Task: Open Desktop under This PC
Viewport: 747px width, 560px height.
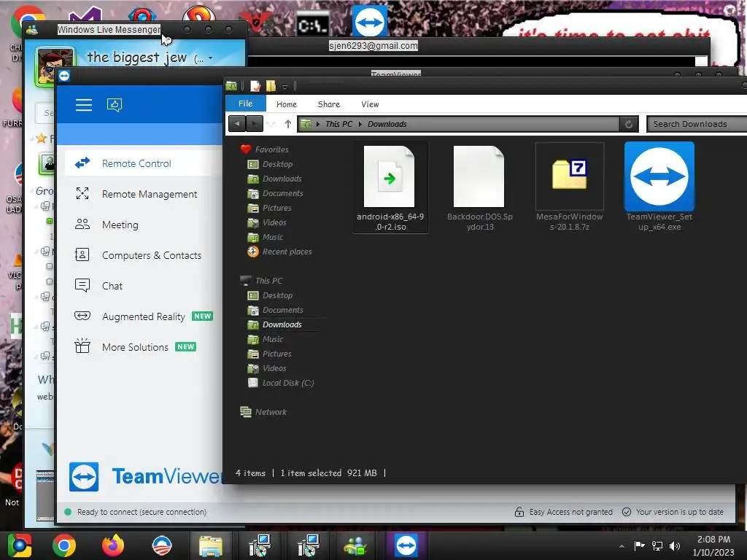Action: 278,296
